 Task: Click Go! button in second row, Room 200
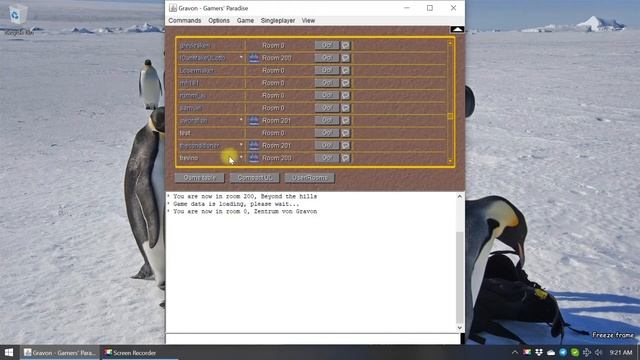click(327, 58)
